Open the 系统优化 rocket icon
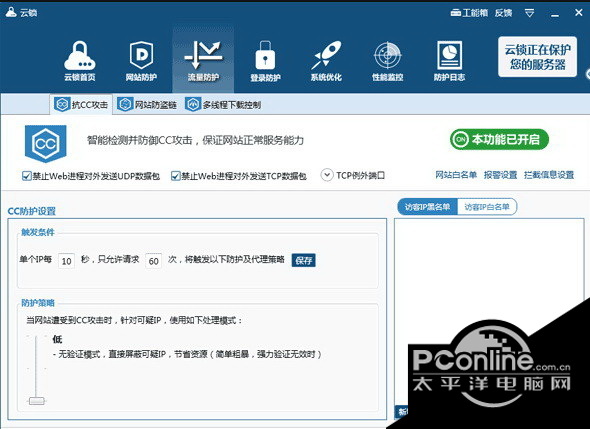 (326, 60)
